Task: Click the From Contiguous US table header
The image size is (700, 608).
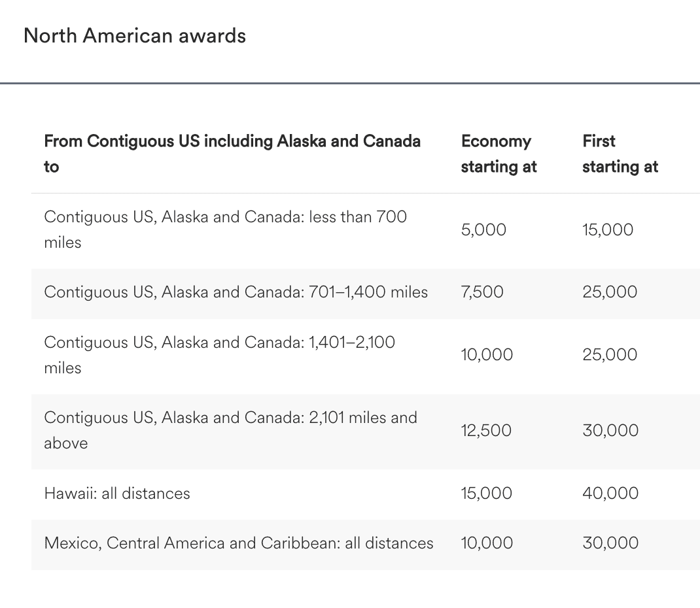Action: (232, 154)
